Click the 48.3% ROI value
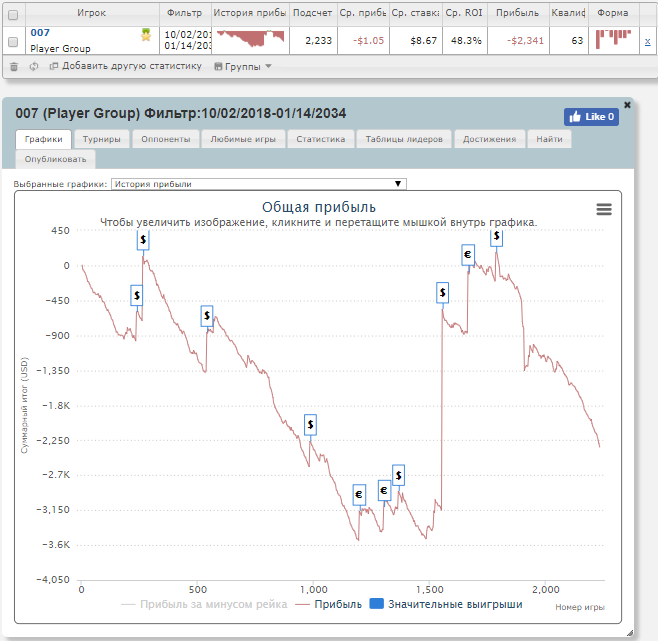This screenshot has width=658, height=641. click(466, 41)
